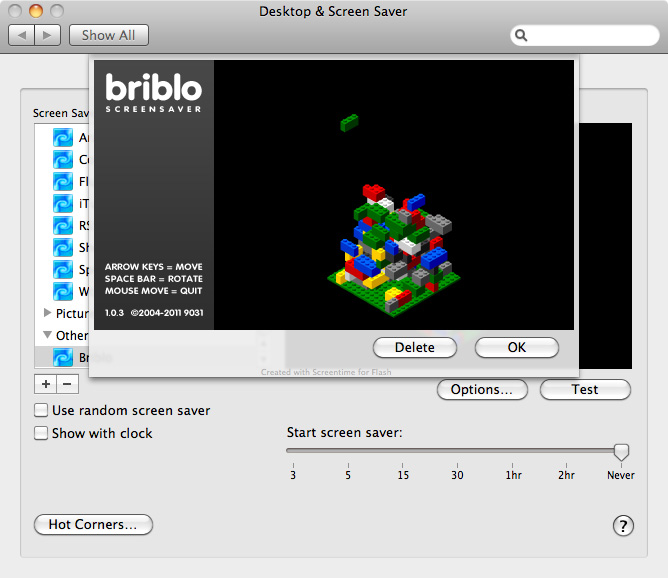This screenshot has height=578, width=668.
Task: Test the selected screen saver
Action: click(x=585, y=390)
